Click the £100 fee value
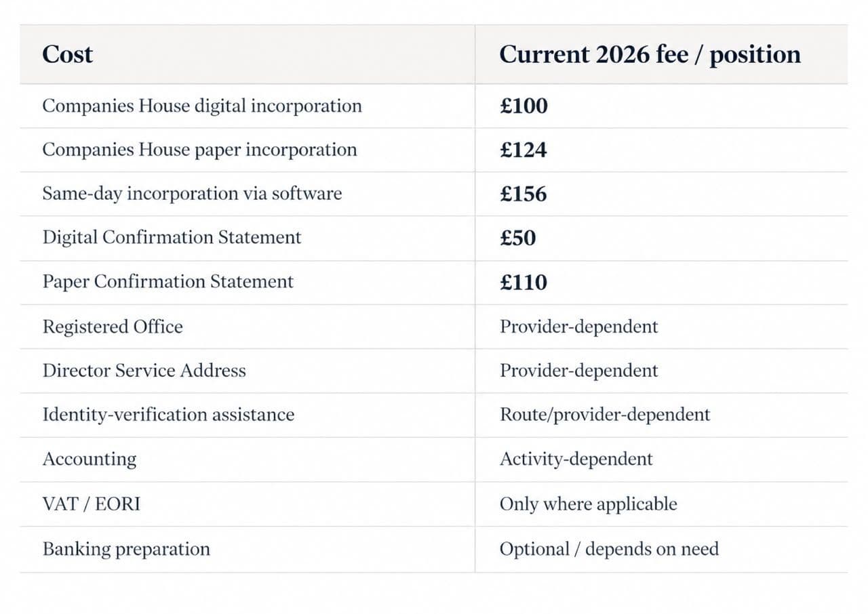 (524, 106)
